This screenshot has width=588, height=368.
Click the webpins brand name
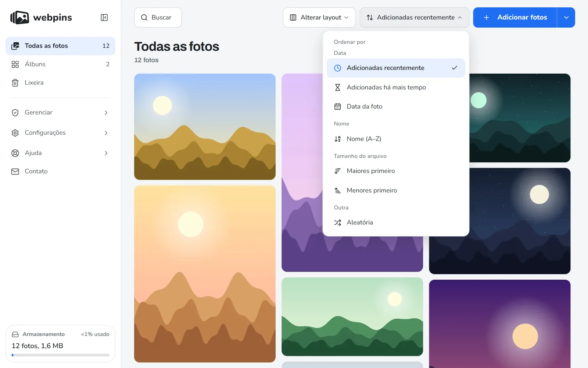53,18
